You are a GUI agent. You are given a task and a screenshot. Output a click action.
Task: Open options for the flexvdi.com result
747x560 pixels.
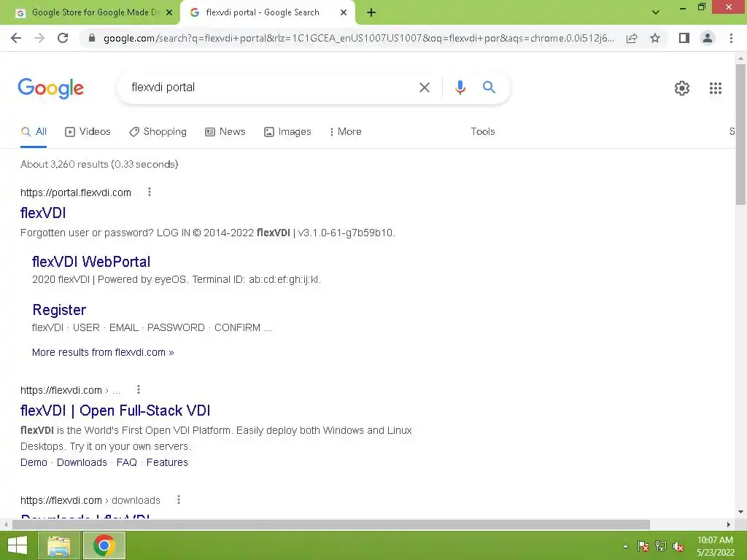tap(139, 389)
